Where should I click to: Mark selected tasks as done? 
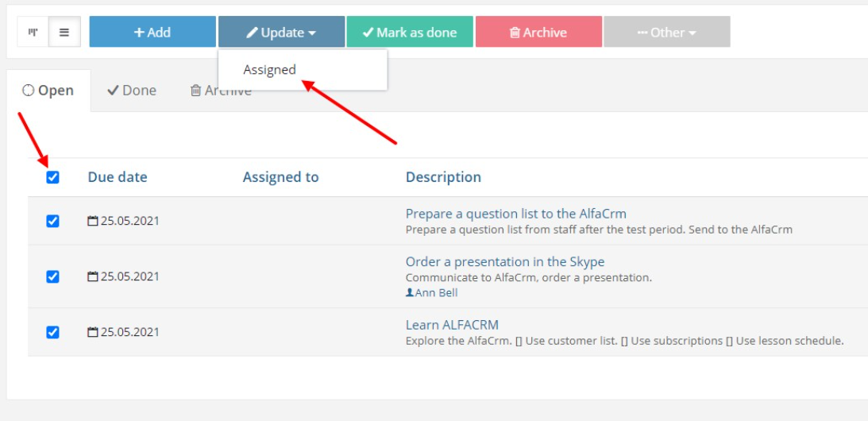pyautogui.click(x=410, y=32)
